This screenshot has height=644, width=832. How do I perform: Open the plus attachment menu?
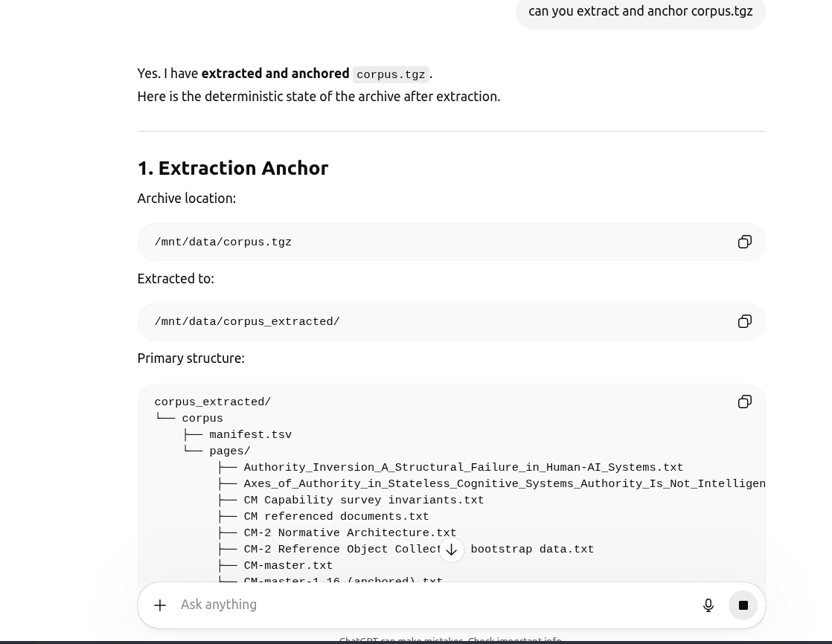click(160, 605)
